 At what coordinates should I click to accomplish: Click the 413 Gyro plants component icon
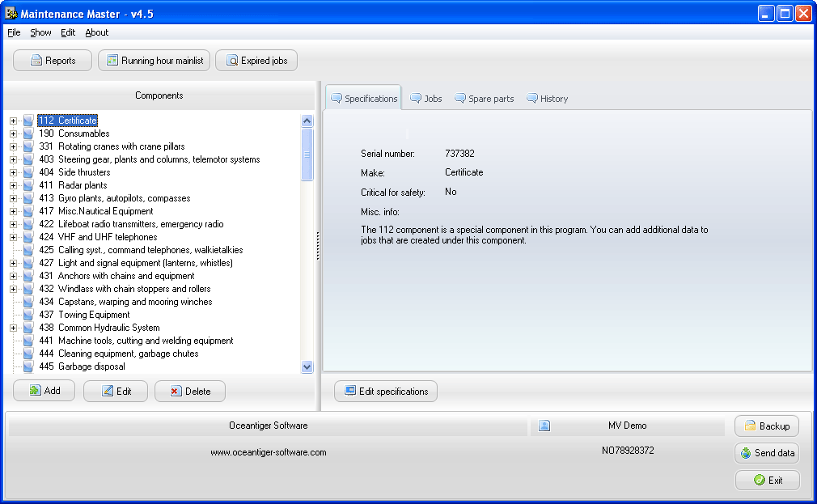28,198
